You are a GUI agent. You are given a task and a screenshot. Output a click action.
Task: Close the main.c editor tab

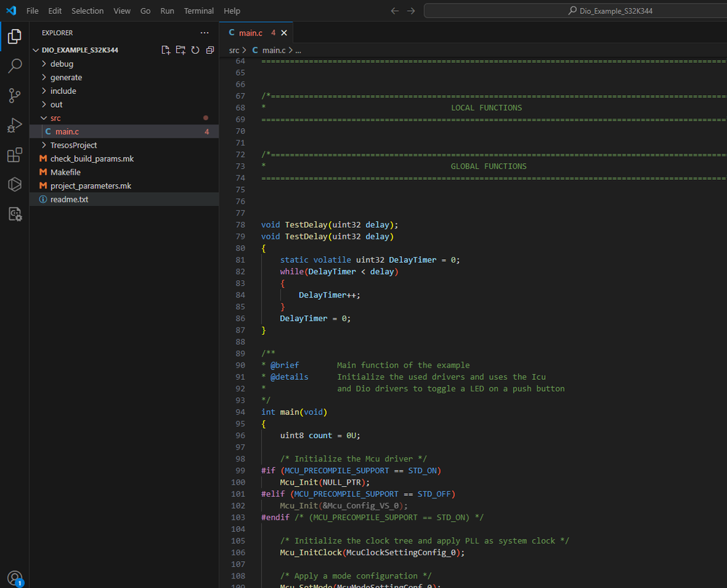[x=284, y=33]
